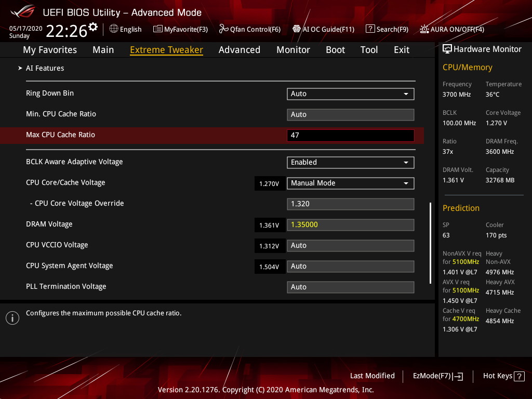Expand the AI Features submenu
532x399 pixels.
point(45,68)
